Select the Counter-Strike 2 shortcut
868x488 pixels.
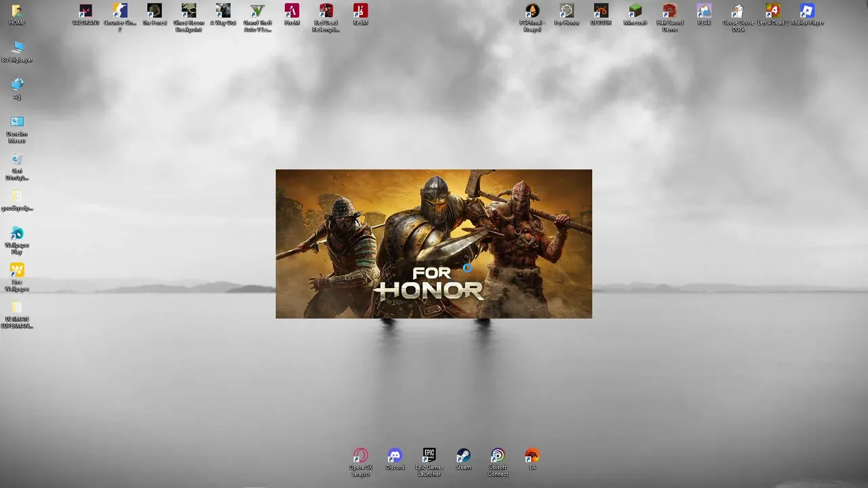(x=120, y=11)
